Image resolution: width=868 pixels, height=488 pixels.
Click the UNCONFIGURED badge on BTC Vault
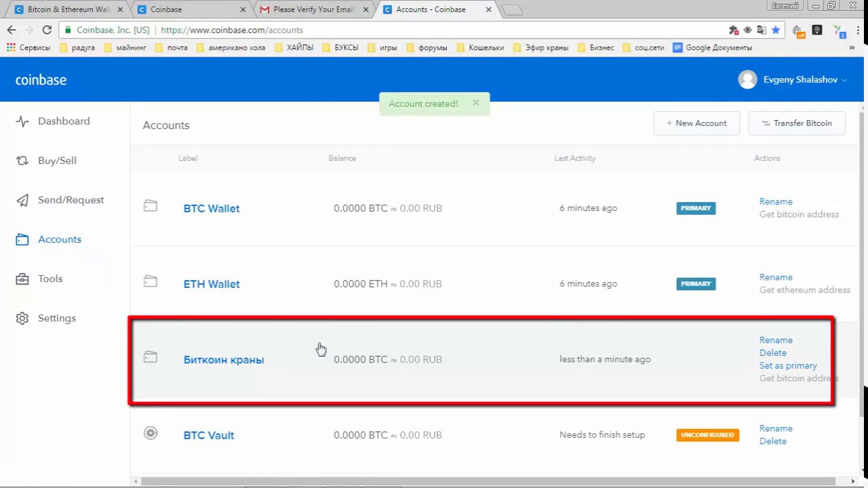click(x=707, y=434)
